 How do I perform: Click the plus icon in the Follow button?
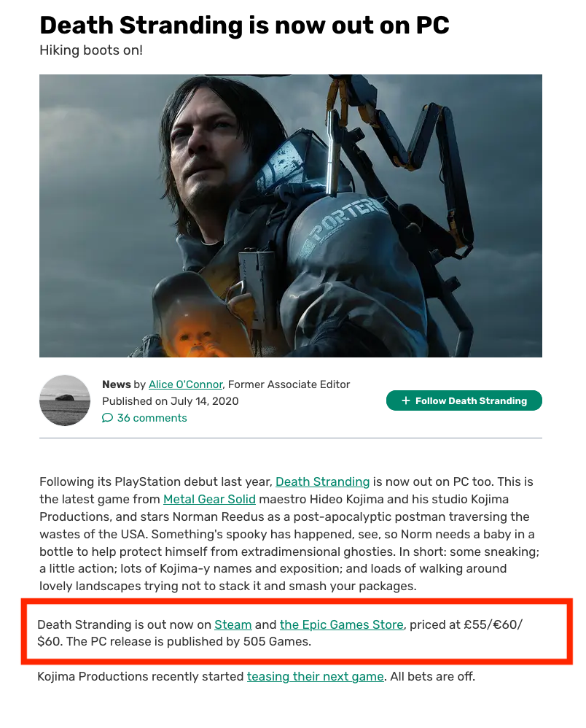(x=405, y=400)
